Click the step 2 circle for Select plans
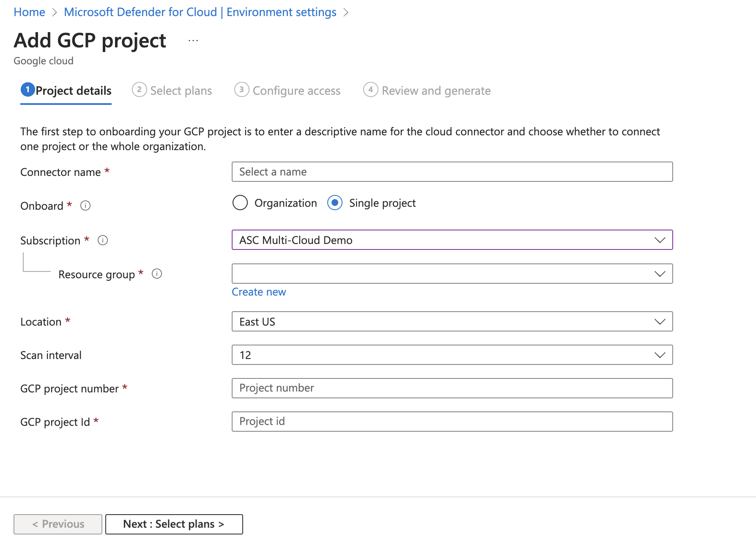This screenshot has width=756, height=548. (139, 90)
